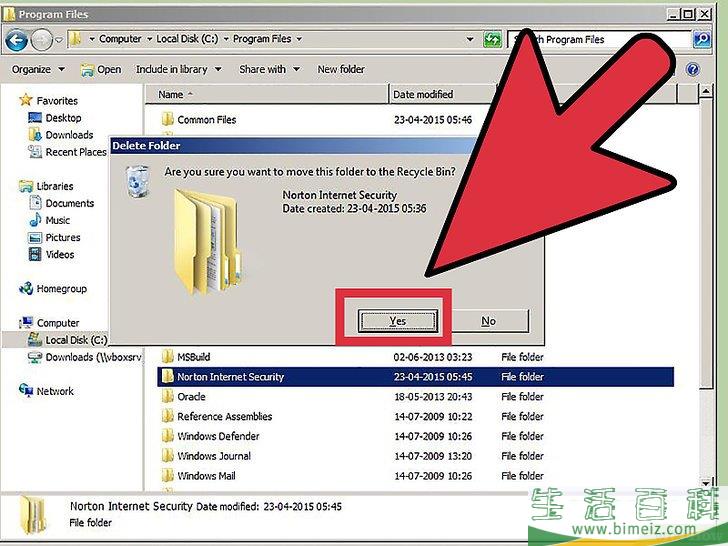This screenshot has width=728, height=546.
Task: Open the Pictures library
Action: tap(63, 238)
